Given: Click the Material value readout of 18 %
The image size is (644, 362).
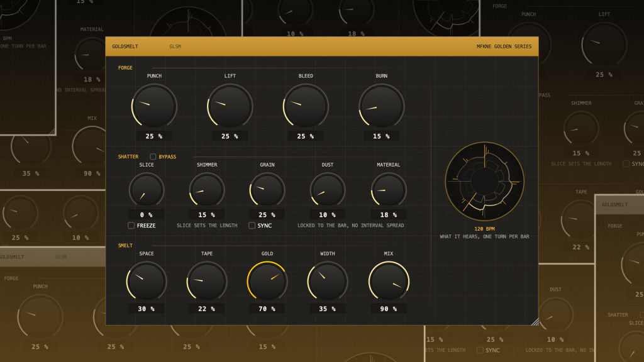Looking at the screenshot, I should (389, 215).
